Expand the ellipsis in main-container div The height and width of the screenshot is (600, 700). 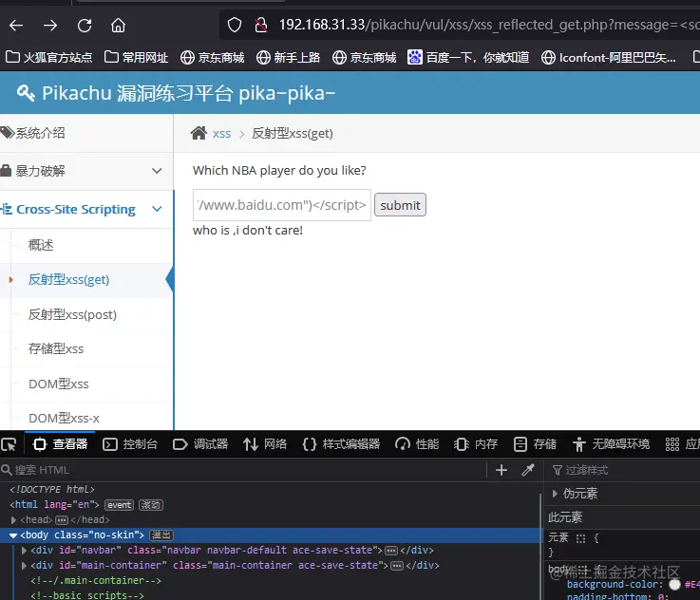pyautogui.click(x=397, y=566)
